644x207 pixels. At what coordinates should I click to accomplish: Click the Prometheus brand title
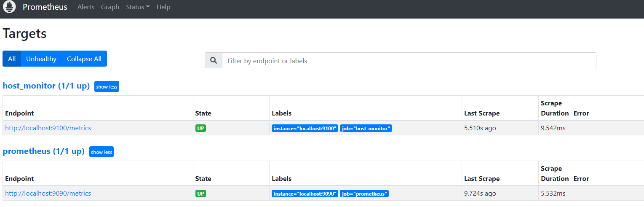(x=45, y=7)
